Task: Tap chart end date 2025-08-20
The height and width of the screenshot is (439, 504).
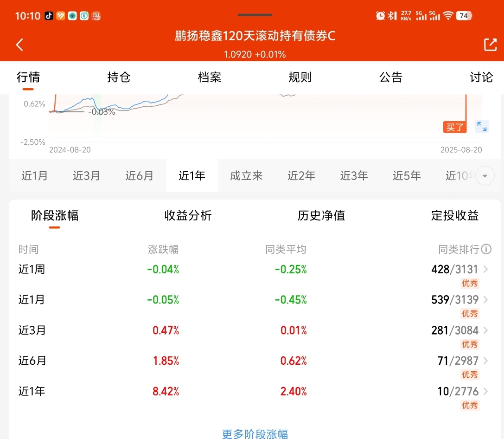Action: click(x=461, y=150)
